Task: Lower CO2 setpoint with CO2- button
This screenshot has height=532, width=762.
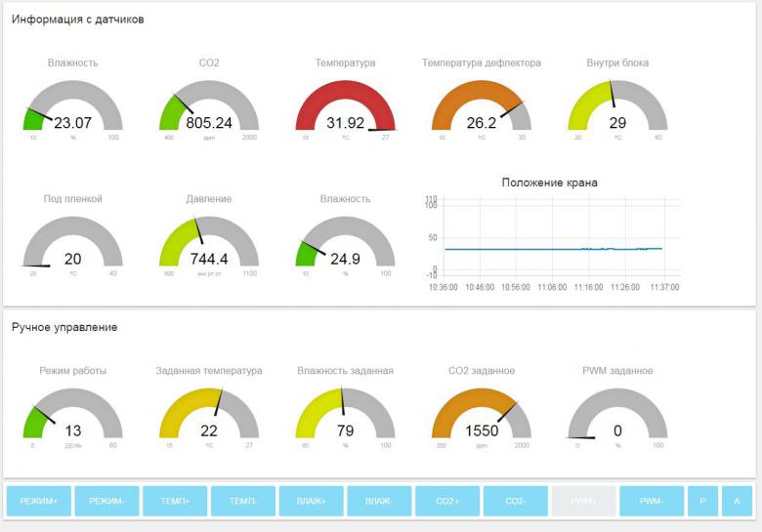Action: click(515, 501)
